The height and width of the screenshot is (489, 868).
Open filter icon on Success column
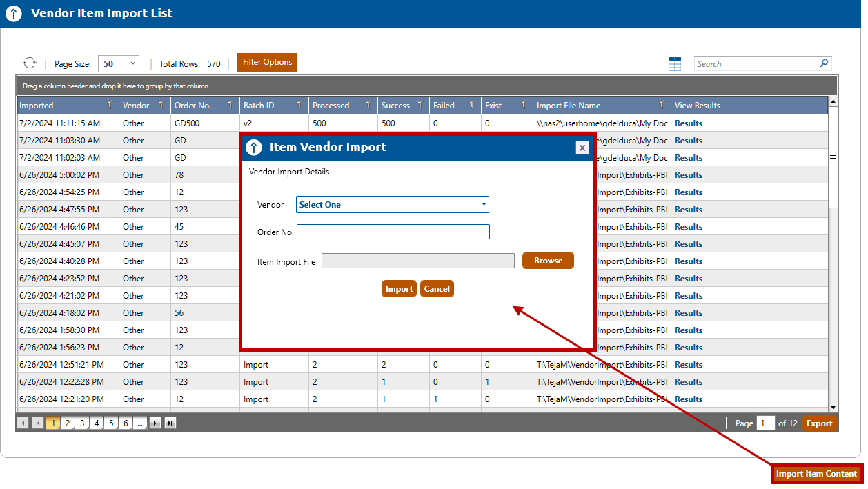(x=420, y=106)
